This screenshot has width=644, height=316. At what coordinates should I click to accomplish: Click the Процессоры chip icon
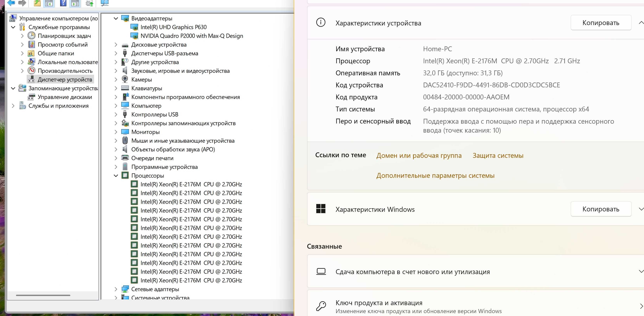125,175
